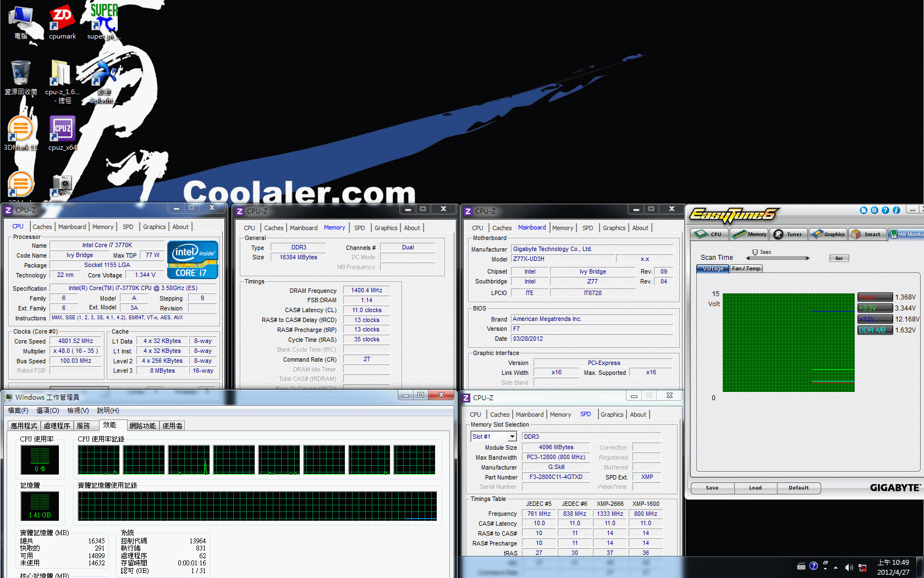The image size is (924, 578).
Task: Open Task Manager 檔案(F) menu
Action: 18,411
